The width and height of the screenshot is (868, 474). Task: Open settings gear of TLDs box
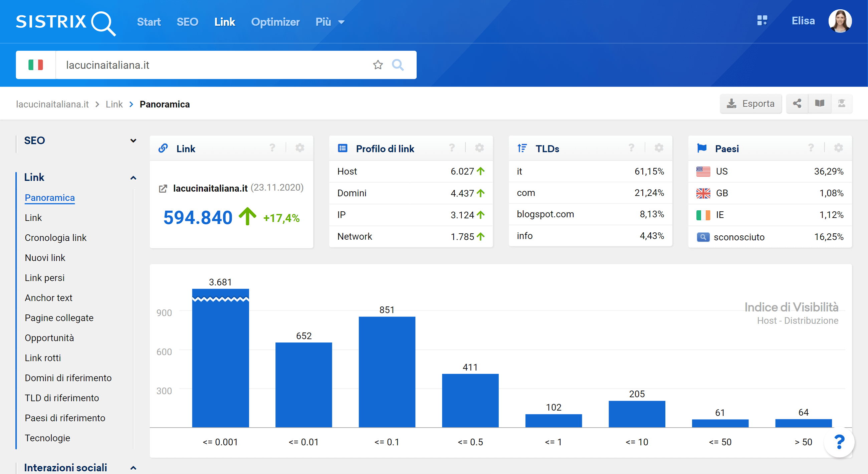(x=659, y=148)
